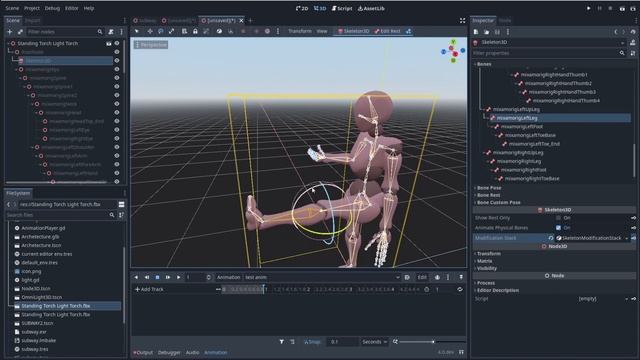Image resolution: width=640 pixels, height=360 pixels.
Task: Click the FileSystem sort files icon
Action: coord(121,215)
